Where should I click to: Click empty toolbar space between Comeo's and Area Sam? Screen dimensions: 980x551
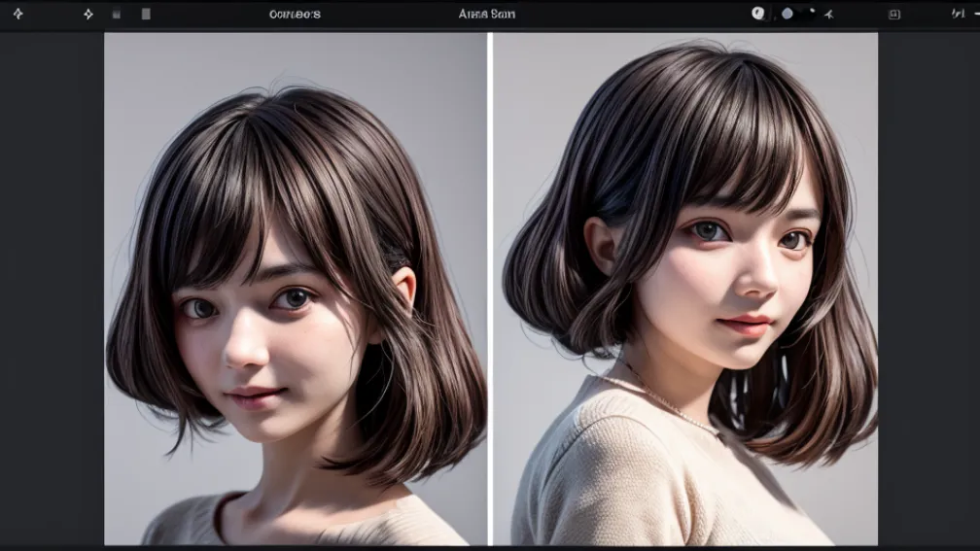(x=389, y=15)
